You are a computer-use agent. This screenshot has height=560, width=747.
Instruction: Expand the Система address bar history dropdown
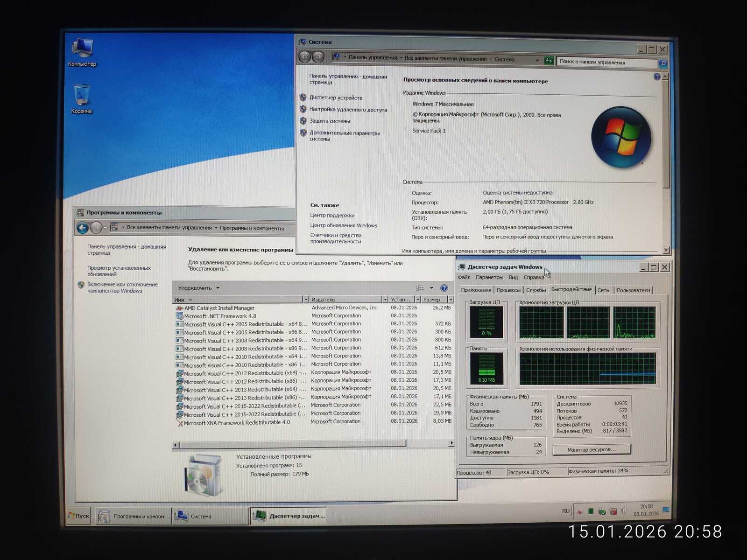(537, 60)
